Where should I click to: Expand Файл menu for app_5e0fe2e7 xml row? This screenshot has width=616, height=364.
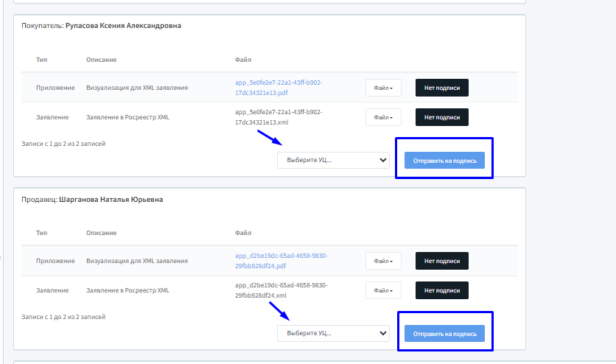click(x=383, y=117)
